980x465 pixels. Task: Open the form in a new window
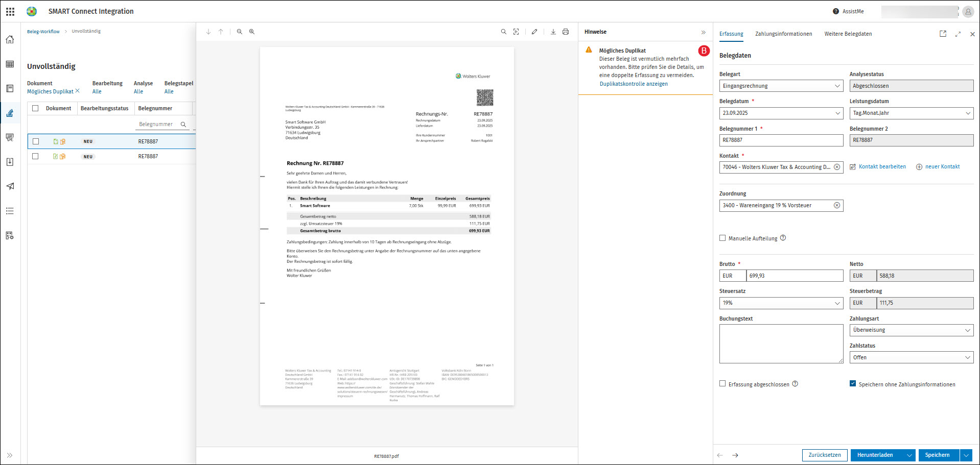[x=943, y=34]
